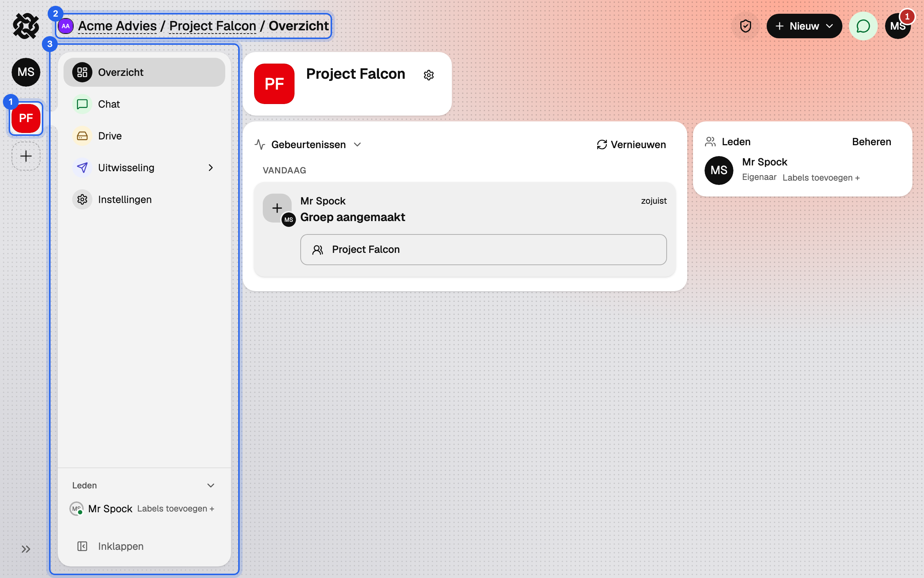This screenshot has width=924, height=578.
Task: Open Instellingen in the sidebar
Action: tap(144, 199)
